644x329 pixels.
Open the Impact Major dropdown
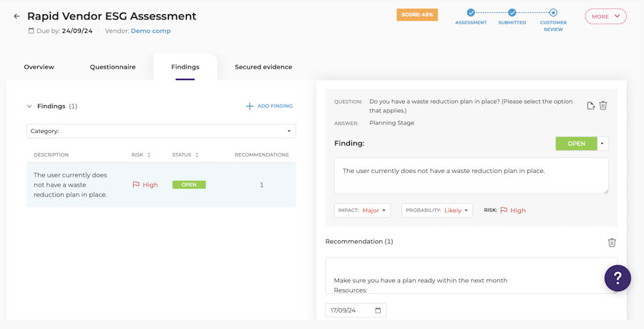(x=362, y=210)
